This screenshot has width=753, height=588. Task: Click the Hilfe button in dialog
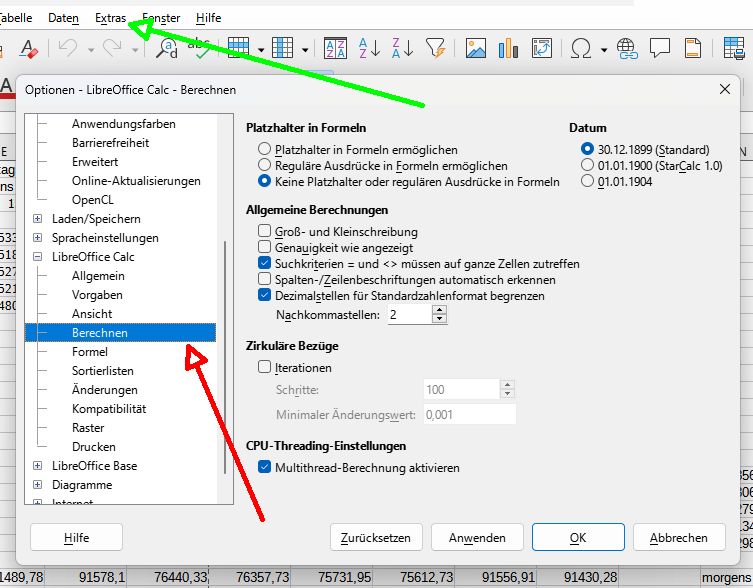[76, 537]
